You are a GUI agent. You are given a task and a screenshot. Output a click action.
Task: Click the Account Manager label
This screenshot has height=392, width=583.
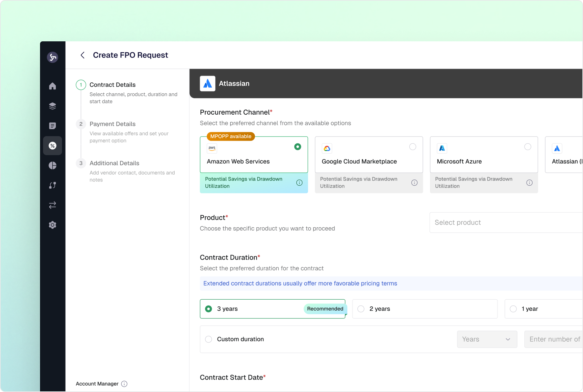click(97, 384)
